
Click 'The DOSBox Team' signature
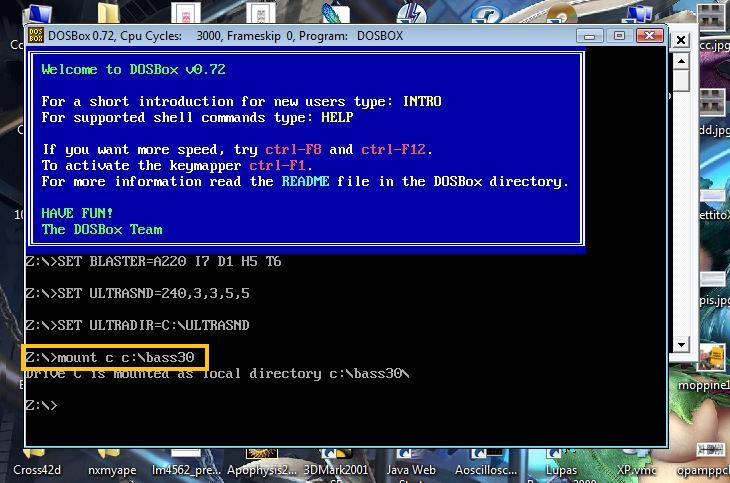[102, 229]
